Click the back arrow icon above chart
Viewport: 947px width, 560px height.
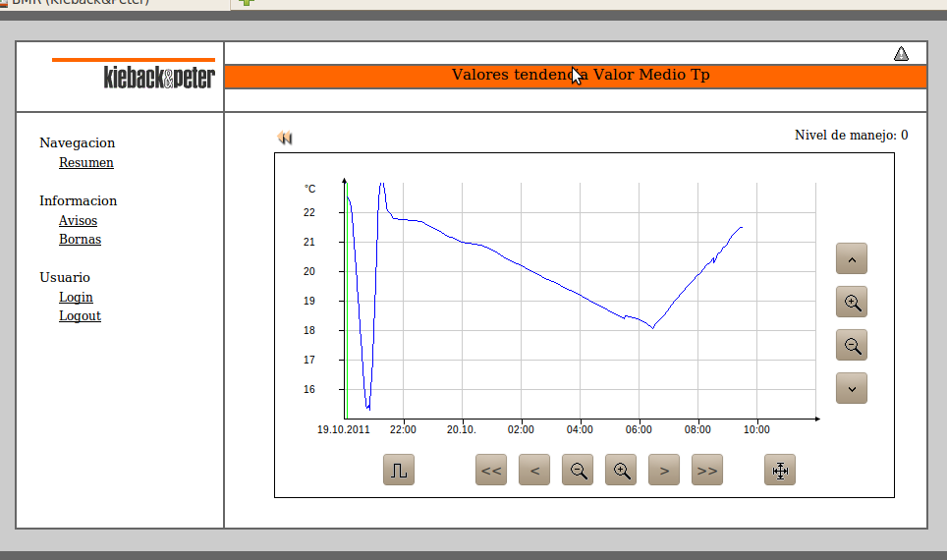point(285,138)
